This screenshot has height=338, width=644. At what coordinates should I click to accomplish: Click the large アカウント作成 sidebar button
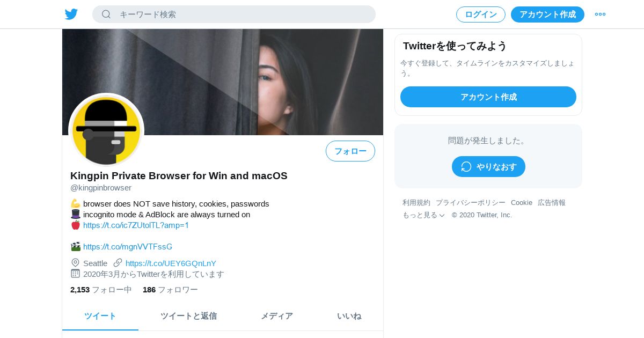point(488,97)
